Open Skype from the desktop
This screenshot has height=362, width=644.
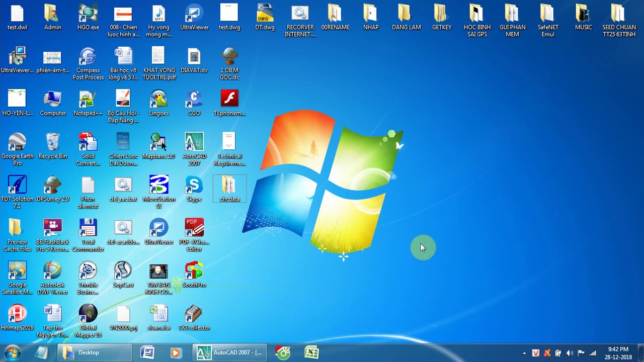(194, 189)
